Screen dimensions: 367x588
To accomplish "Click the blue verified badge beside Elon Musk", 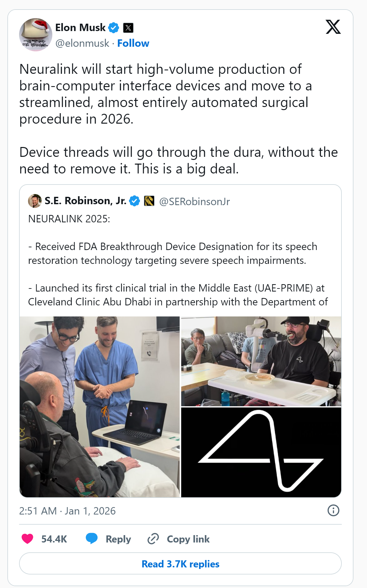I will click(114, 28).
